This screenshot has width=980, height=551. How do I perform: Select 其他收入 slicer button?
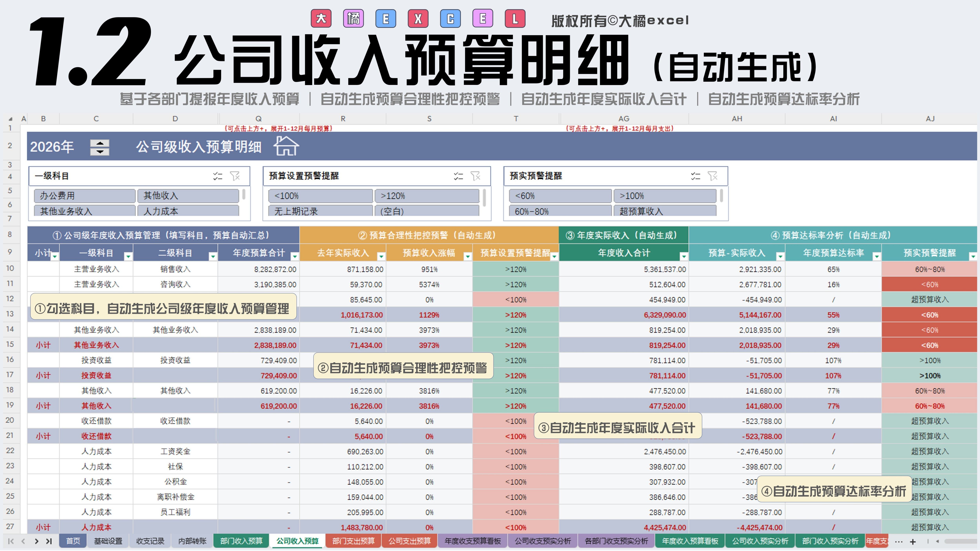[x=188, y=196]
